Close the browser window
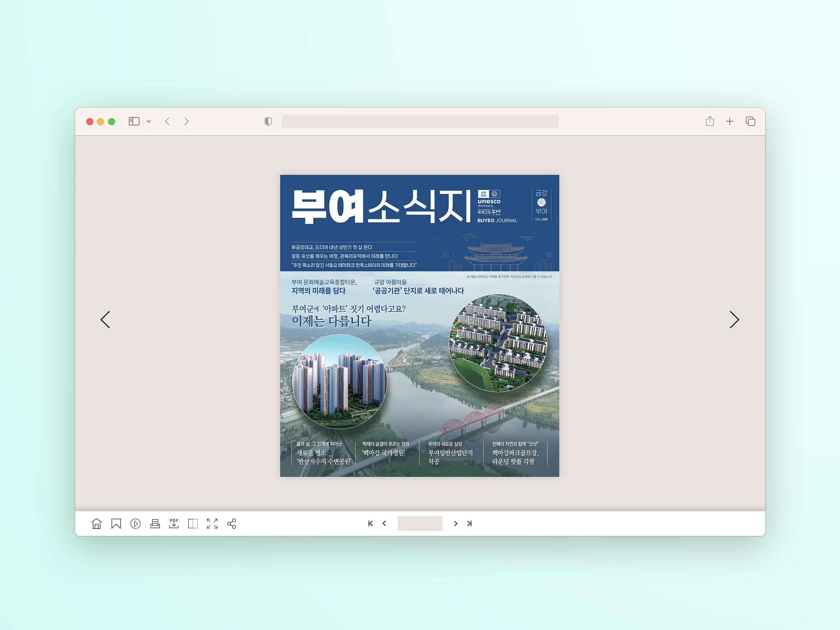 pyautogui.click(x=90, y=121)
